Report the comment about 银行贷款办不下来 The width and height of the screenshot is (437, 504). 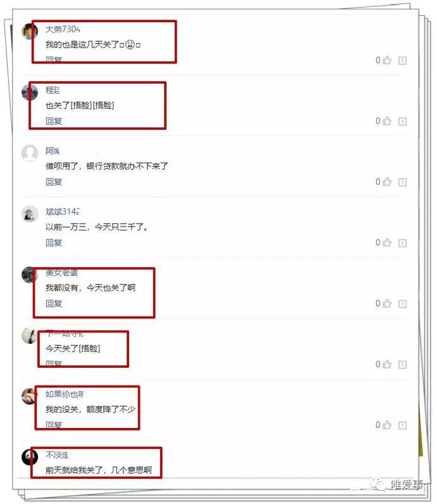click(x=402, y=182)
